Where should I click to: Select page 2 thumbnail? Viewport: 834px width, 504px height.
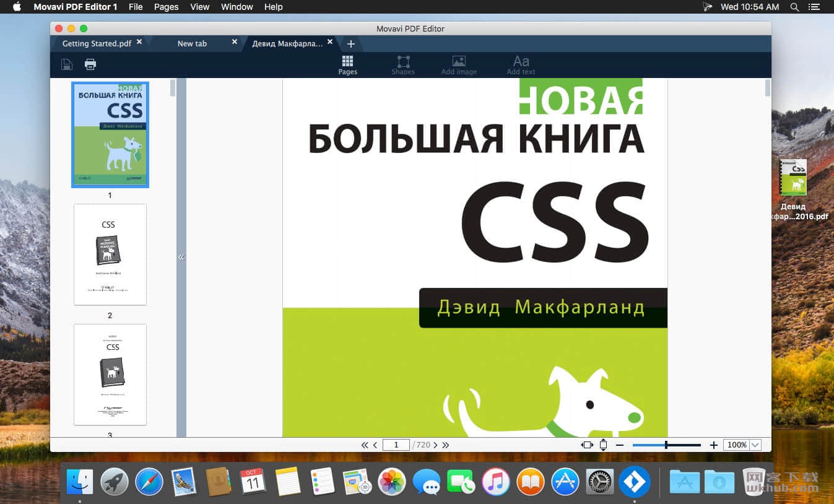coord(110,254)
